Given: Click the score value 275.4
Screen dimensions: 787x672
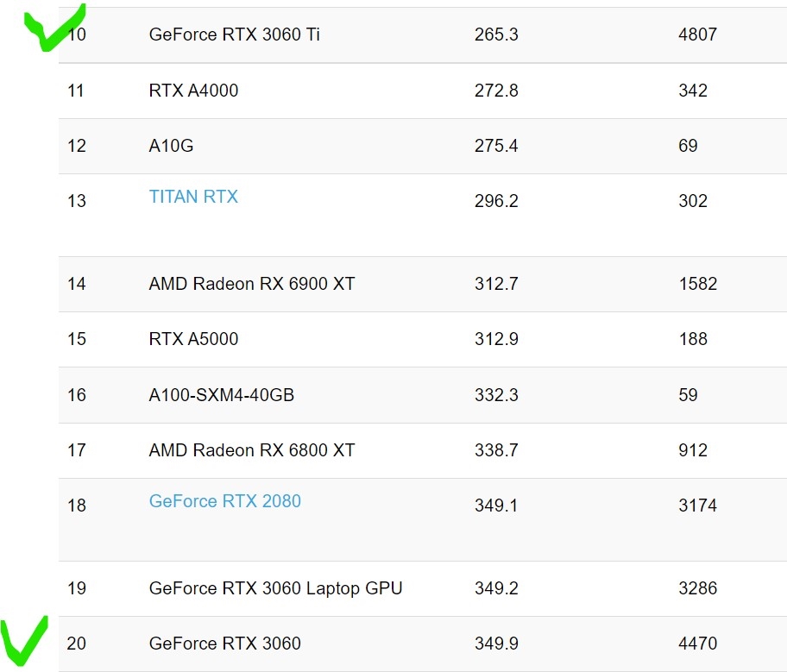Looking at the screenshot, I should (x=496, y=146).
